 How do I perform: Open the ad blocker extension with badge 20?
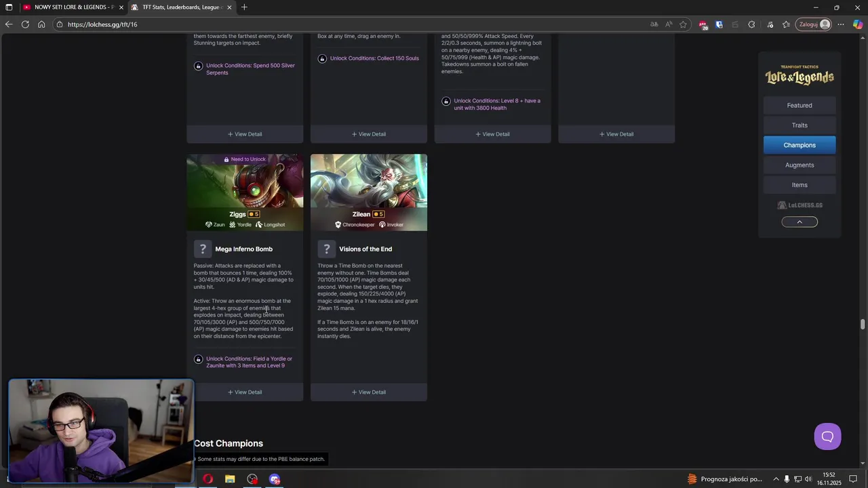pos(703,24)
